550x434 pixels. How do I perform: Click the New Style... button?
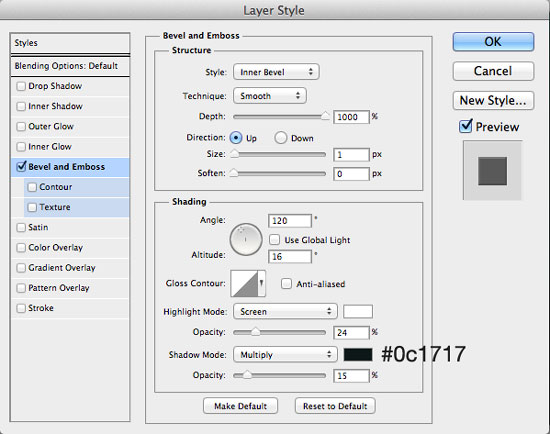point(493,100)
